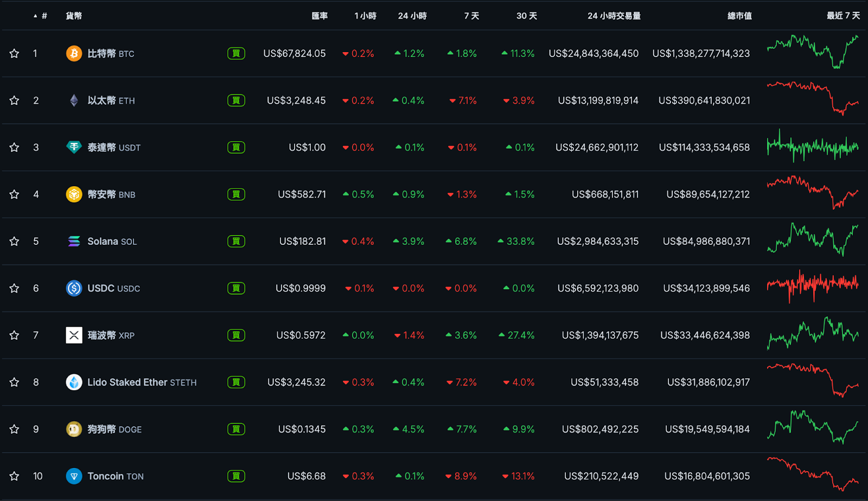The height and width of the screenshot is (501, 868).
Task: Click Ethereum's 7-day sparkline chart
Action: click(x=813, y=98)
